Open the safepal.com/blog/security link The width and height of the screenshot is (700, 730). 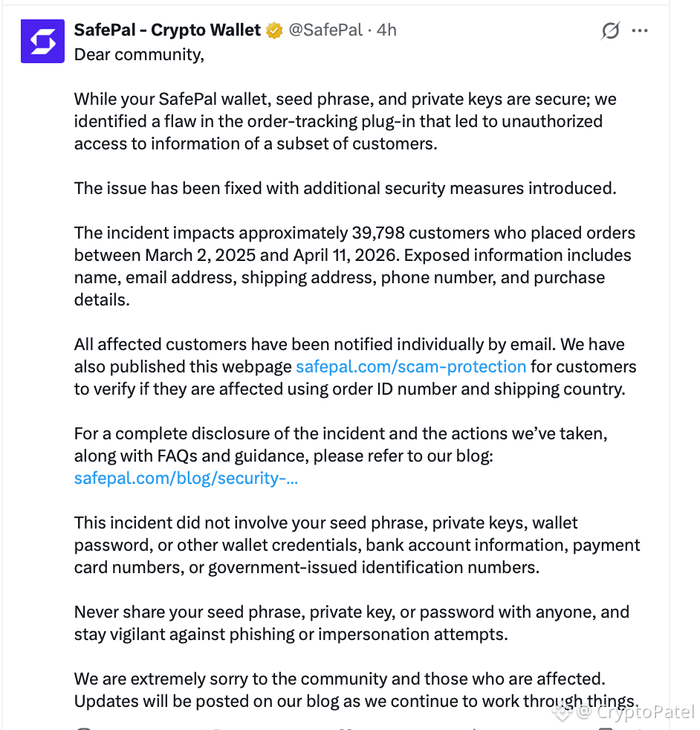click(x=187, y=478)
